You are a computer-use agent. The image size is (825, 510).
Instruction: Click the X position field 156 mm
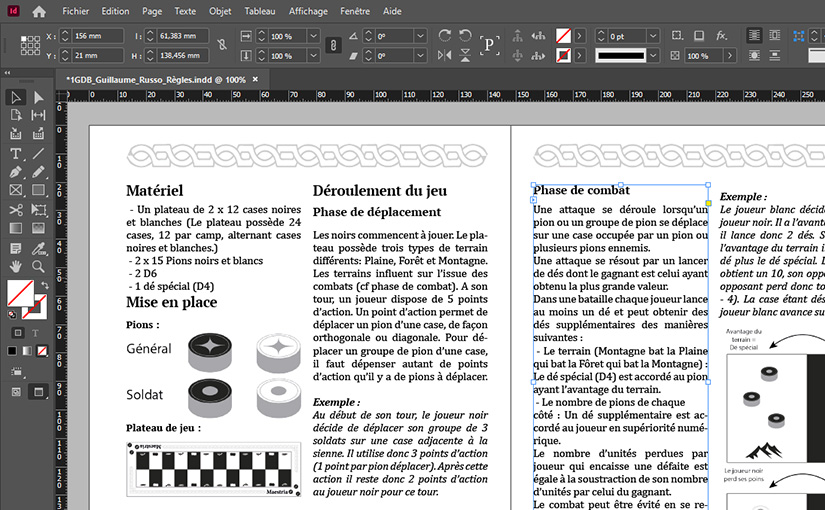[x=97, y=36]
